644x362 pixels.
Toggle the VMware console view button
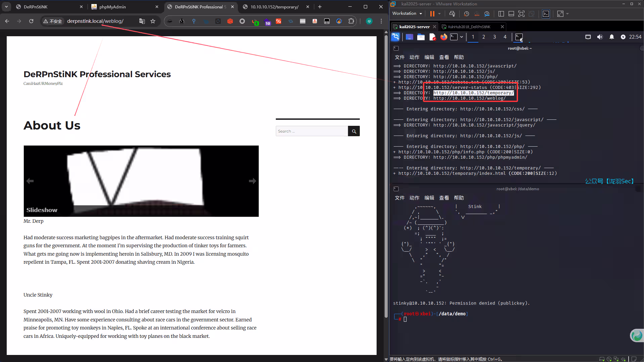[546, 14]
